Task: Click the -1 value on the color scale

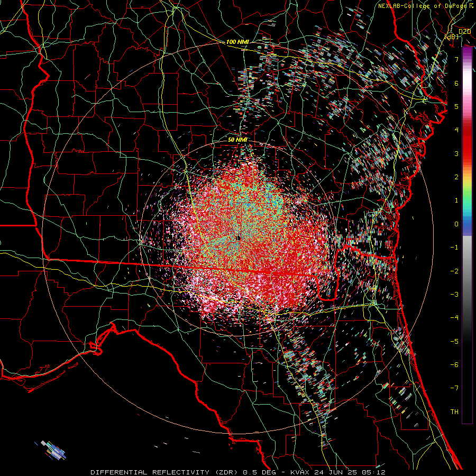Action: 454,248
